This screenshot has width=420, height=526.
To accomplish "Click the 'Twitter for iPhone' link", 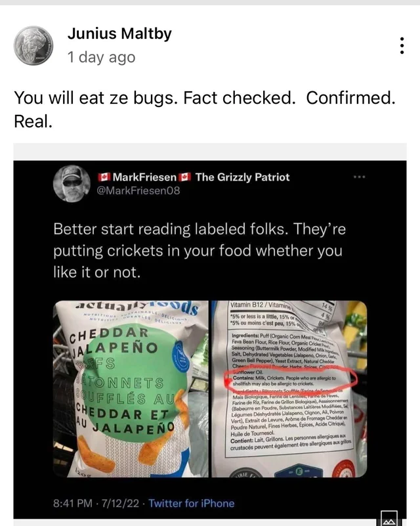I will pos(192,503).
